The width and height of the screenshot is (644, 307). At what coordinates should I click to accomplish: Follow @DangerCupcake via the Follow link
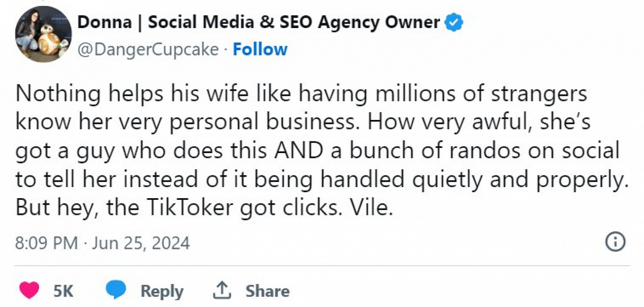pos(260,49)
